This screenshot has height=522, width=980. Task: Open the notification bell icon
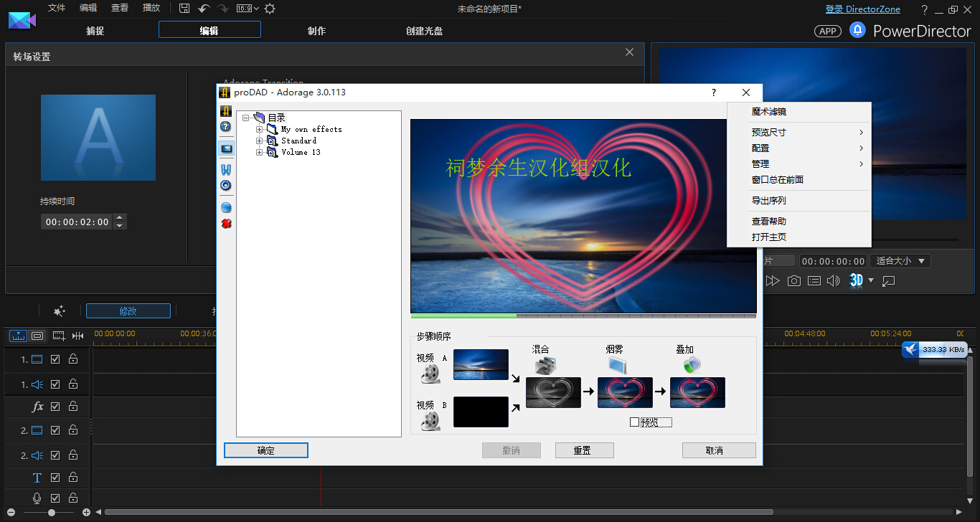pos(857,30)
